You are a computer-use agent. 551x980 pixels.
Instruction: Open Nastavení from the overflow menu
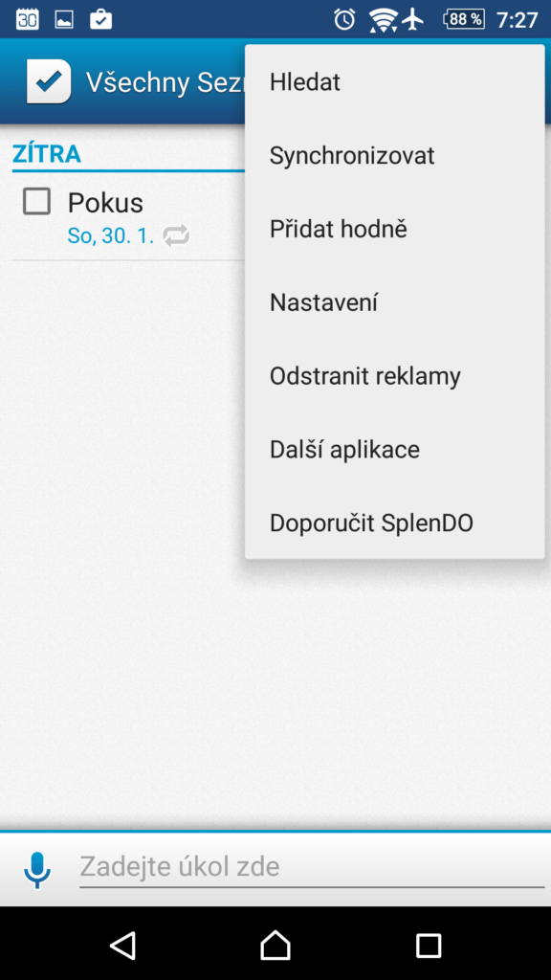tap(395, 303)
